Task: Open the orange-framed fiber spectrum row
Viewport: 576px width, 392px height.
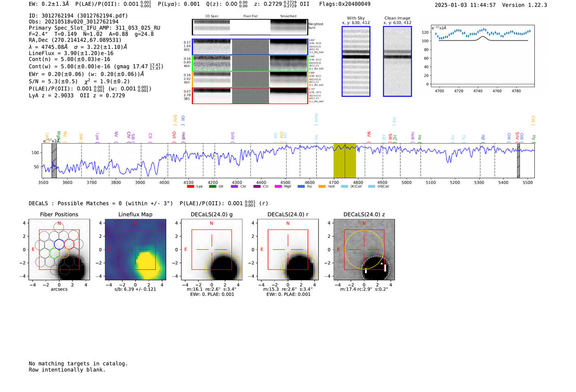Action: [x=250, y=79]
